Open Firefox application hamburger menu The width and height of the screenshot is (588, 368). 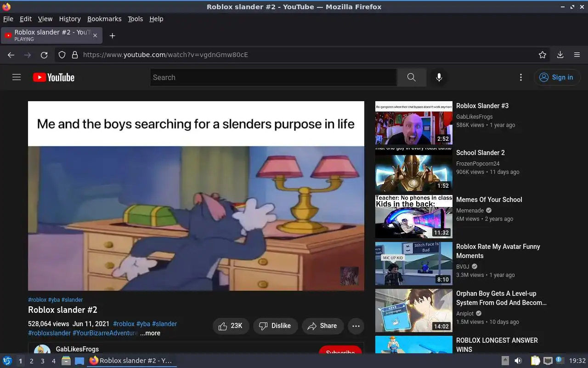tap(577, 55)
